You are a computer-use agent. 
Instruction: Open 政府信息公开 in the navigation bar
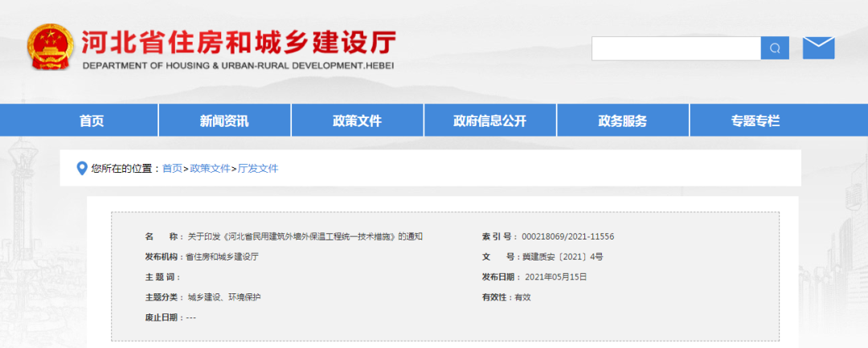click(489, 121)
